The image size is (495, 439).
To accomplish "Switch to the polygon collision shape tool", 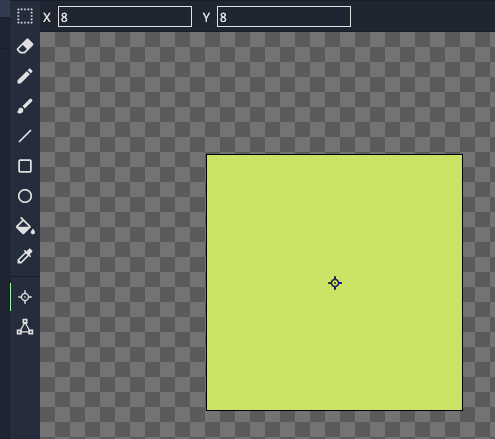I will click(x=25, y=327).
